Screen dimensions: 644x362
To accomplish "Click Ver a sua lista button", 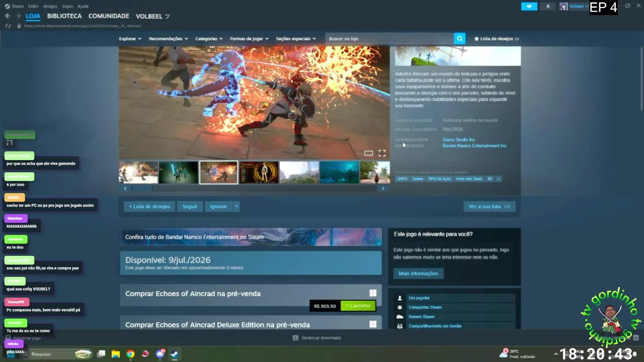I will pyautogui.click(x=490, y=207).
